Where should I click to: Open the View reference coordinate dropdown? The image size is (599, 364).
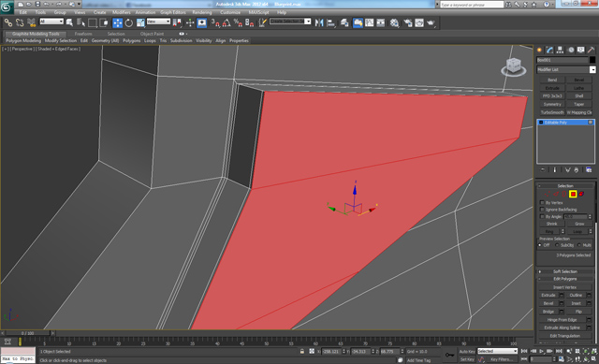[x=158, y=22]
